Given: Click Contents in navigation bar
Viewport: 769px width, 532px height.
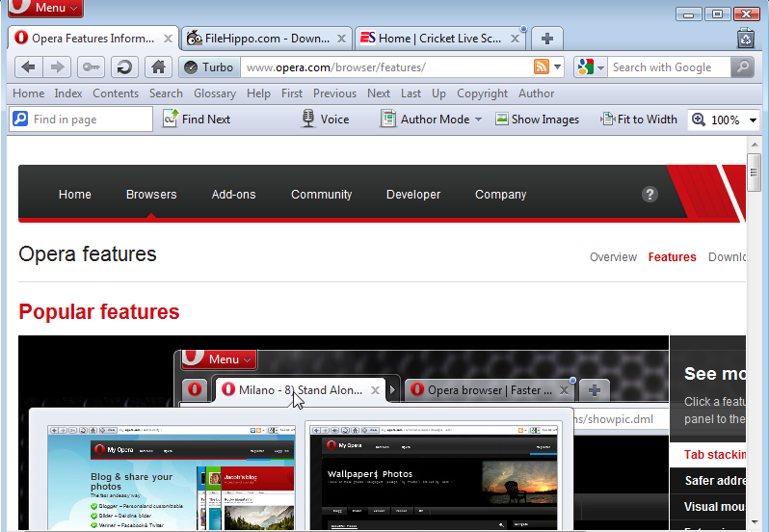Looking at the screenshot, I should coord(116,93).
